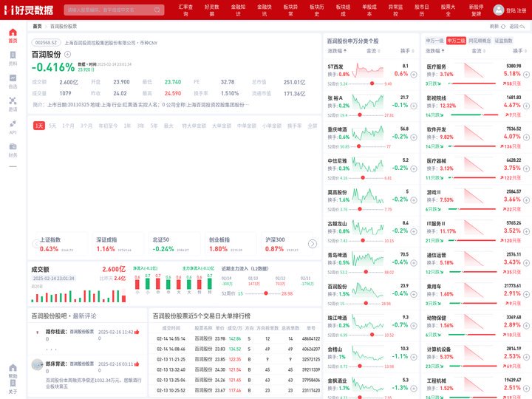The width and height of the screenshot is (532, 399).
Task: Sort the stock list by 换手 in 申万分类个股
Action: pos(407,51)
